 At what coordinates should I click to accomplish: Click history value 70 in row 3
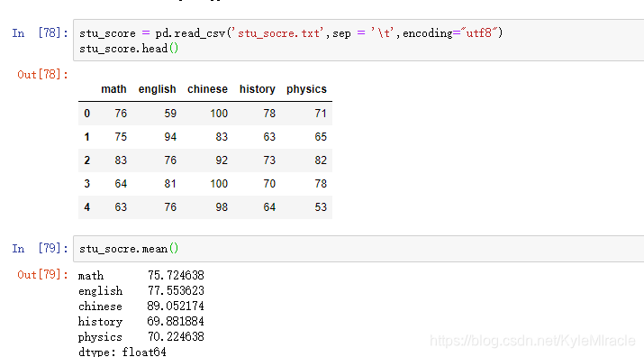(269, 183)
